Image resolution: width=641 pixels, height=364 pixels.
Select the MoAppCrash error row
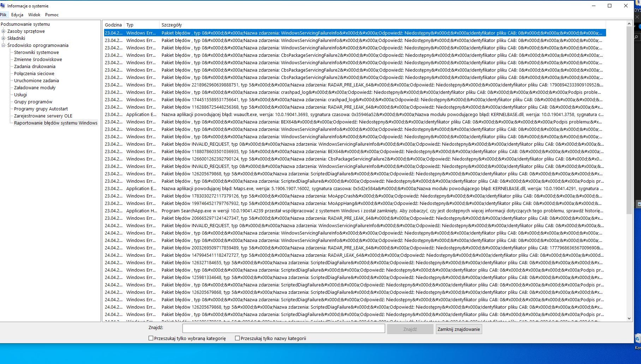(x=355, y=196)
